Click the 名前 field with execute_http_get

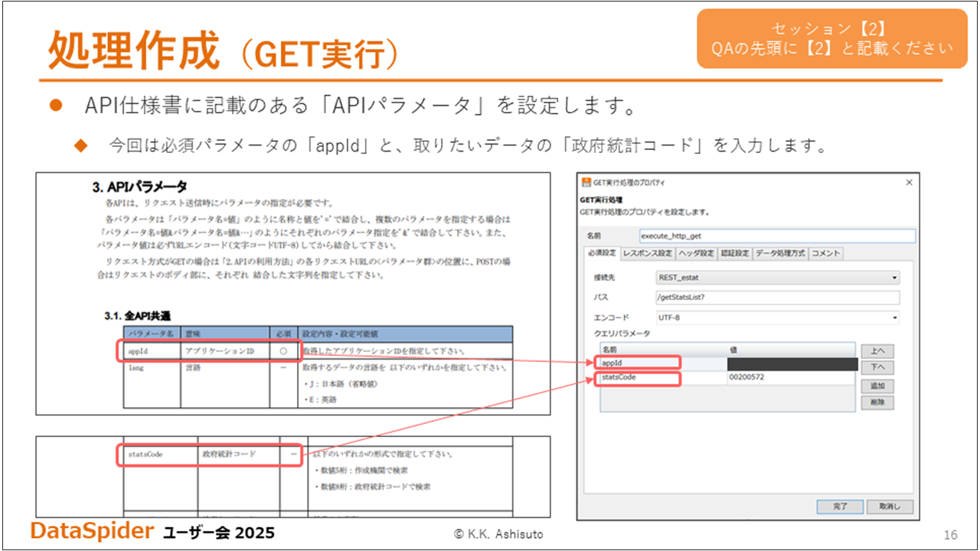(x=777, y=236)
